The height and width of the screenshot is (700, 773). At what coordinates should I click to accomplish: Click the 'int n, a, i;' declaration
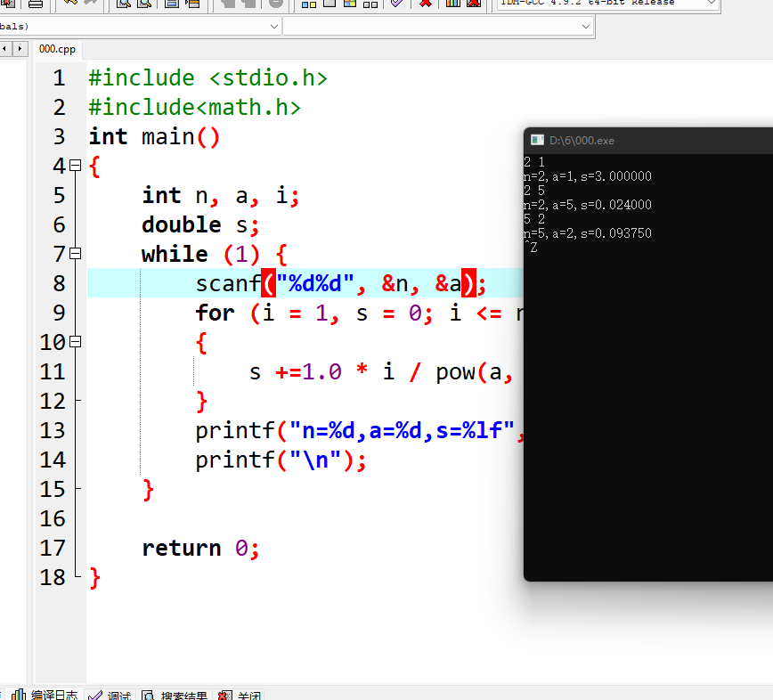[x=220, y=195]
